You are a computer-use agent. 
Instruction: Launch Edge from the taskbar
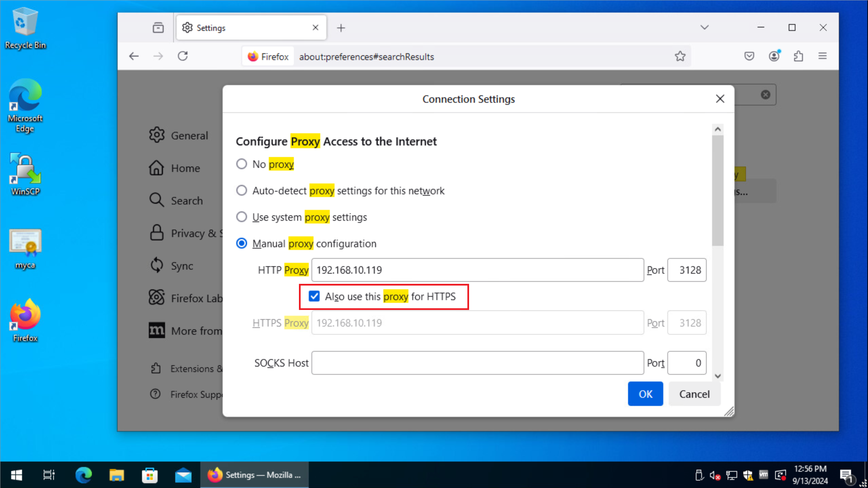(x=83, y=475)
